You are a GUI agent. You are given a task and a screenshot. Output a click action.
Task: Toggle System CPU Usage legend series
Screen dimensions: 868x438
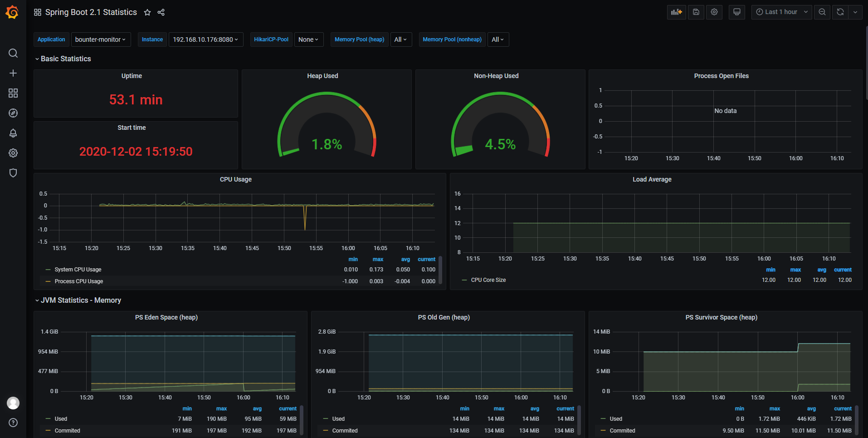point(78,270)
